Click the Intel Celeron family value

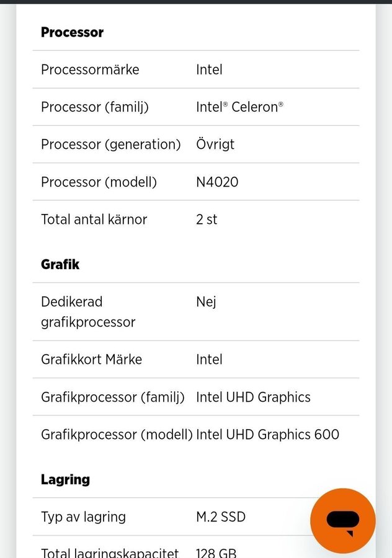(239, 107)
